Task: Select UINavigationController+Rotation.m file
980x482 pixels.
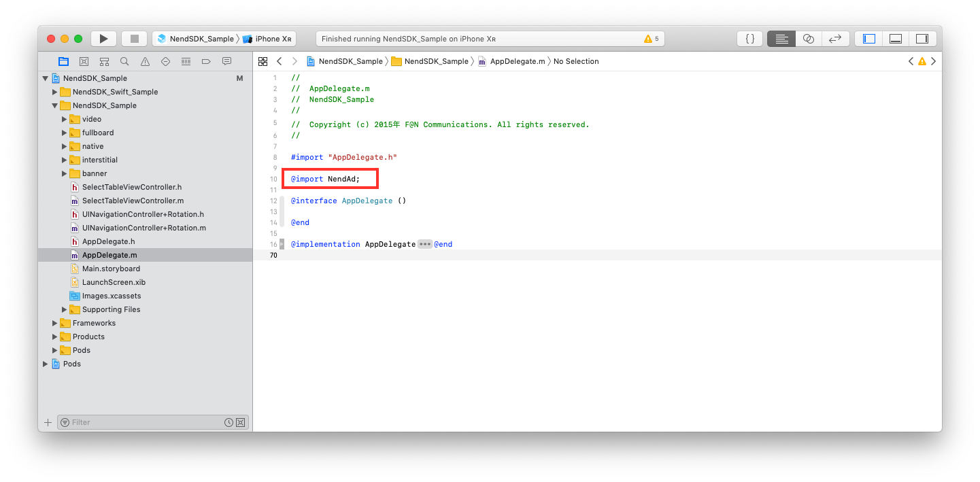Action: tap(143, 228)
